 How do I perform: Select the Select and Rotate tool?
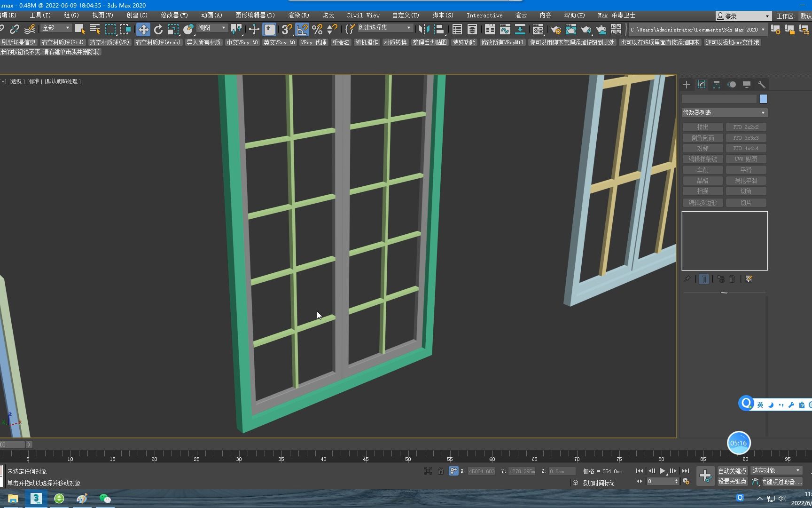[x=158, y=30]
